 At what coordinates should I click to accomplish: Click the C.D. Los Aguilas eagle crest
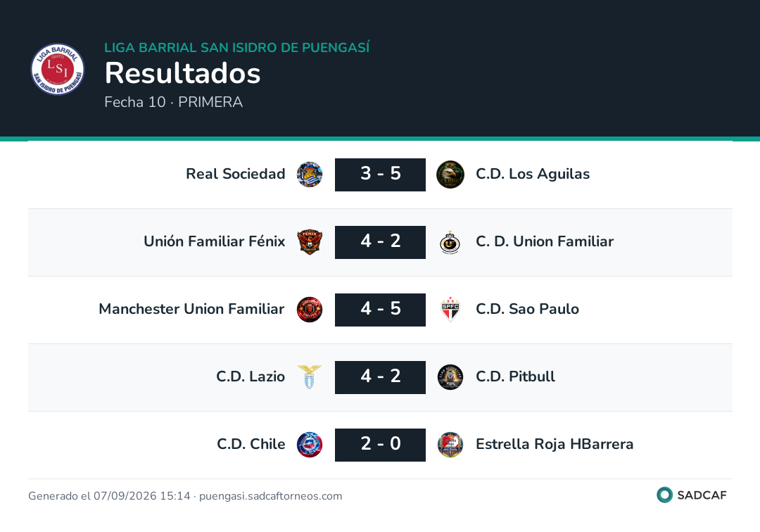pos(450,175)
